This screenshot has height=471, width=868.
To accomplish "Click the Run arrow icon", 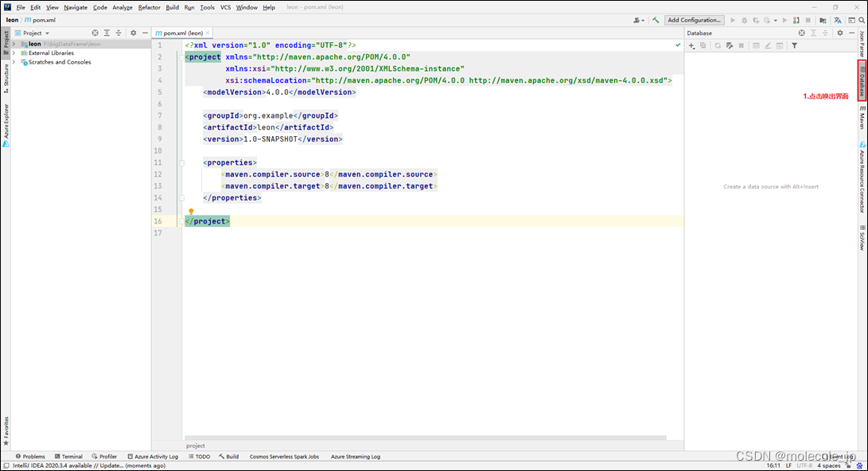I will pyautogui.click(x=733, y=21).
